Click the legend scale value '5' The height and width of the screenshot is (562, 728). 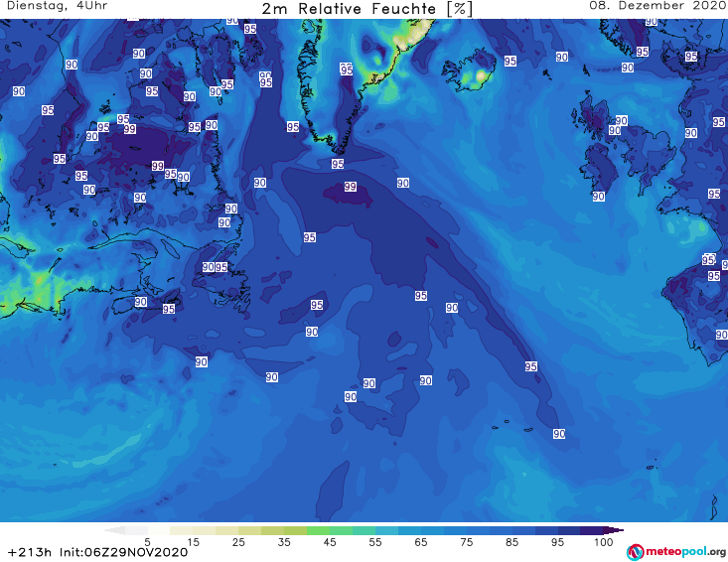tap(147, 542)
